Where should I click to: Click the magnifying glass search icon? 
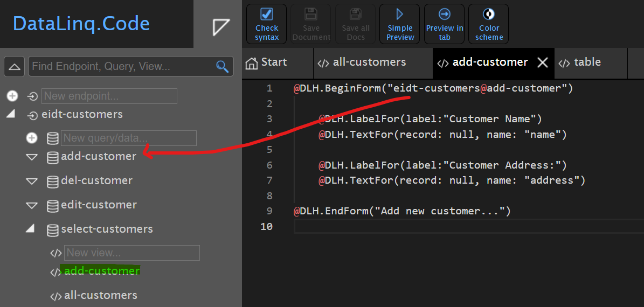point(222,66)
